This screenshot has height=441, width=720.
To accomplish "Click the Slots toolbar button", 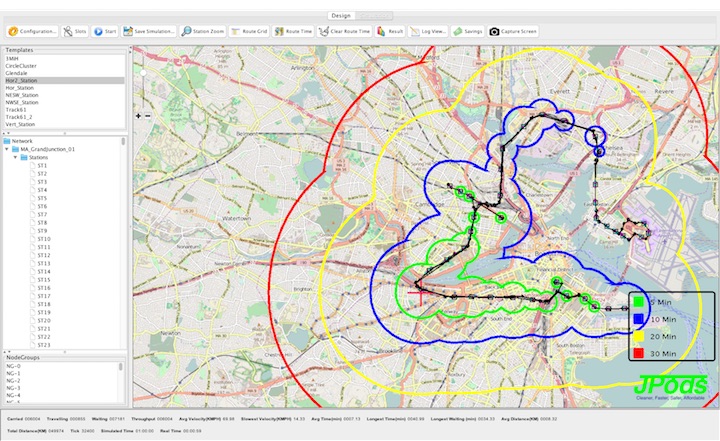I will tap(75, 31).
